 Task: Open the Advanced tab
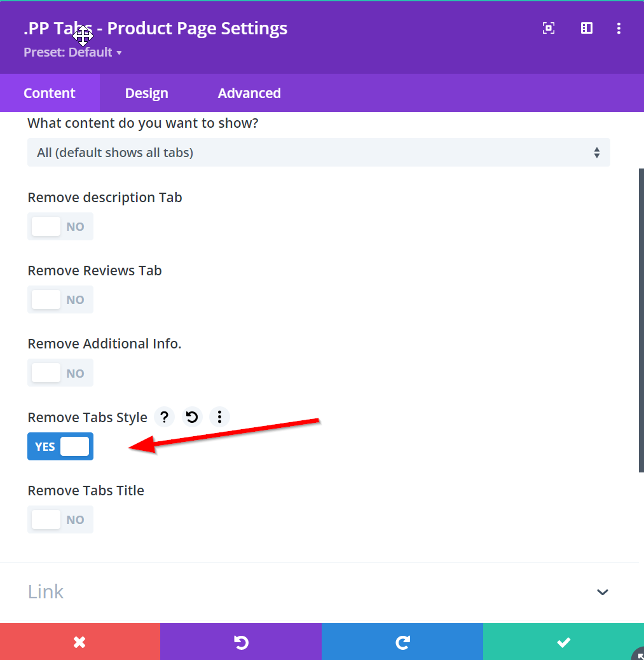click(x=249, y=93)
